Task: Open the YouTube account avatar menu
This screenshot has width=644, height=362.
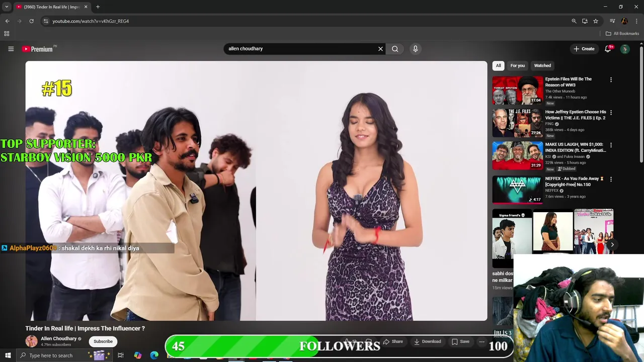Action: tap(624, 49)
